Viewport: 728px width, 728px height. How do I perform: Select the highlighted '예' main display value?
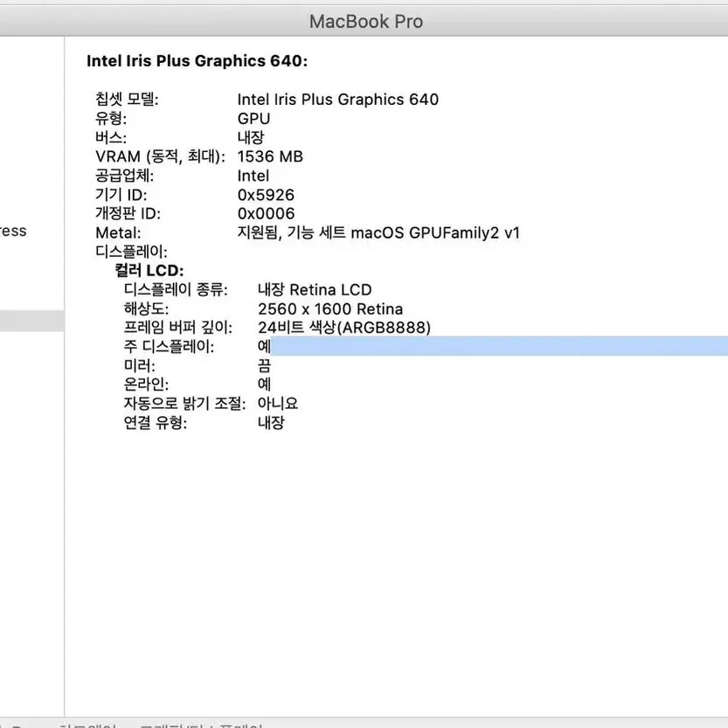pos(264,346)
